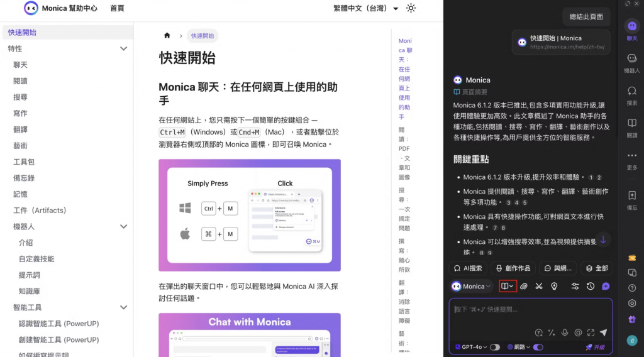This screenshot has width=644, height=357.
Task: Collapse the 智能工具 sidebar section
Action: 123,307
